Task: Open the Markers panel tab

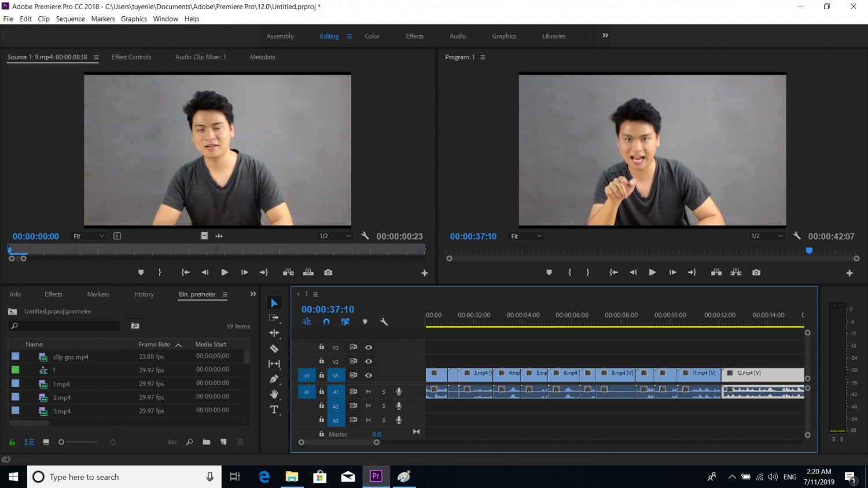Action: [98, 294]
